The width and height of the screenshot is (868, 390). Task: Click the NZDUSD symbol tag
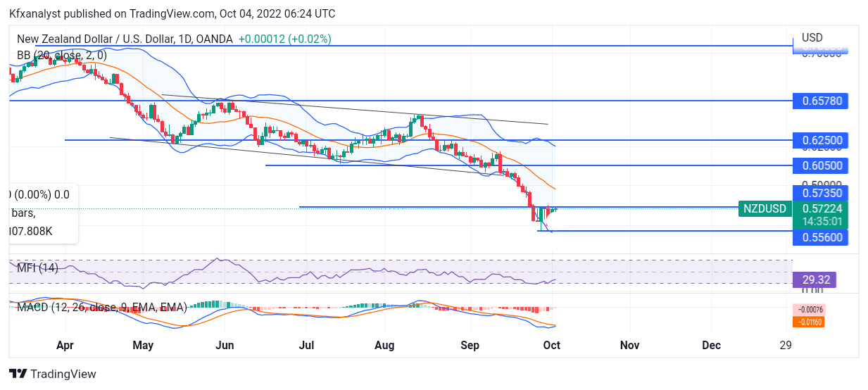(765, 208)
